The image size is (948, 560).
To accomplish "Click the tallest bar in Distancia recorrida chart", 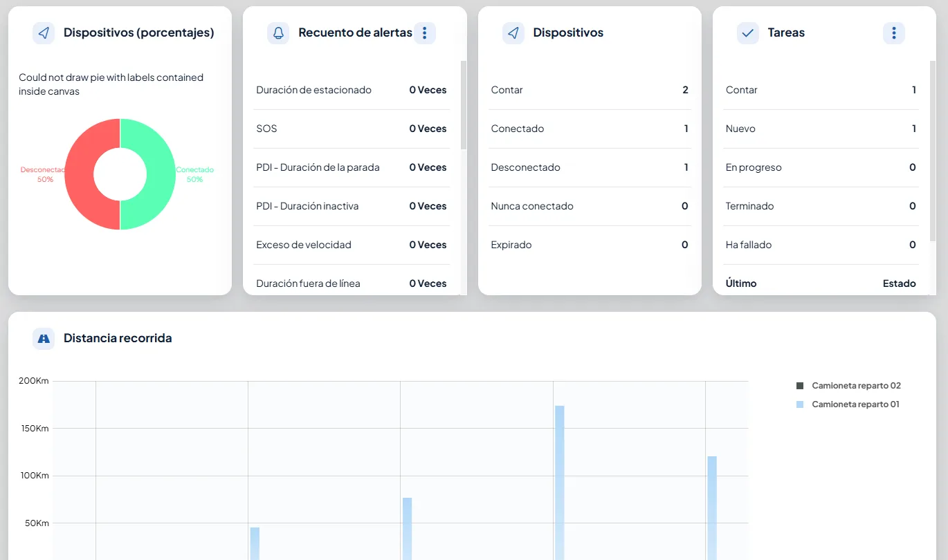I will click(560, 483).
